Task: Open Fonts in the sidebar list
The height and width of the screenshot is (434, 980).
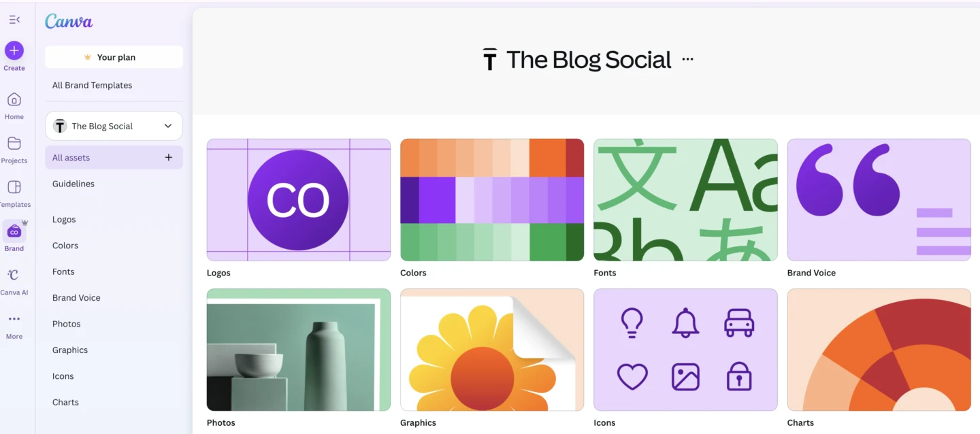Action: click(x=63, y=271)
